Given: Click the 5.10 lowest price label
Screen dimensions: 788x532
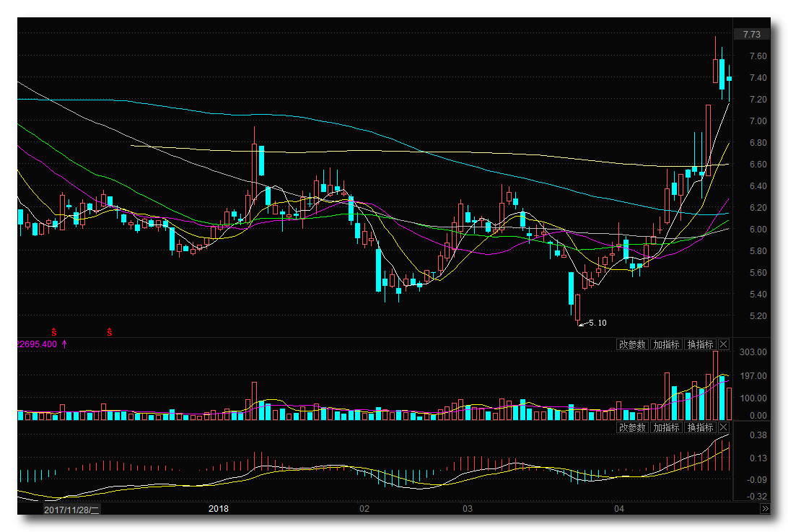Looking at the screenshot, I should tap(597, 323).
